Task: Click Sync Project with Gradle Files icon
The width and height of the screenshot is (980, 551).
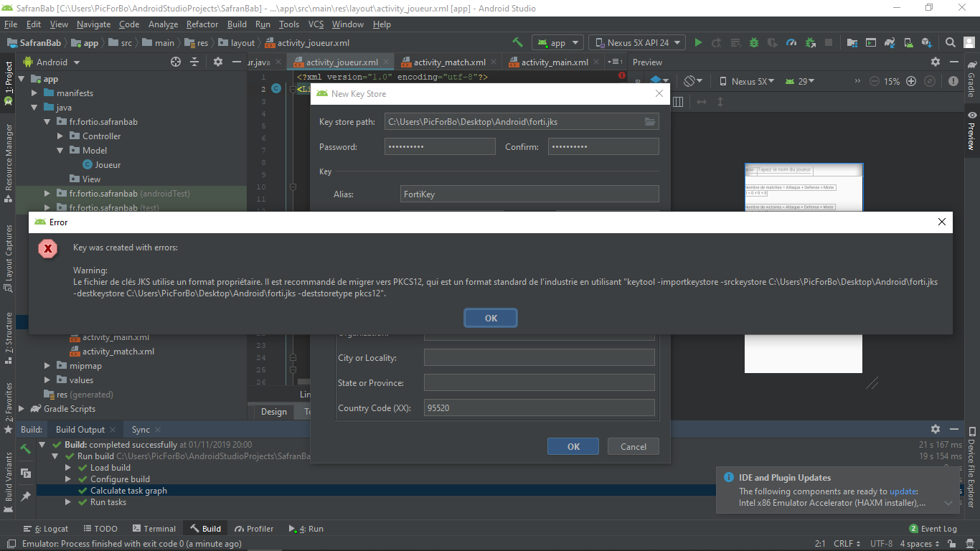Action: [x=890, y=42]
